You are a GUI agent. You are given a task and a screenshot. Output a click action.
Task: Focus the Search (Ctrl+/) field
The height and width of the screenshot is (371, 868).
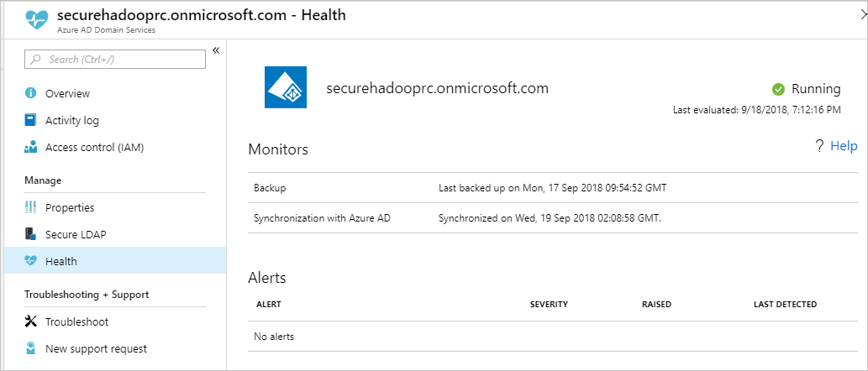(x=115, y=60)
